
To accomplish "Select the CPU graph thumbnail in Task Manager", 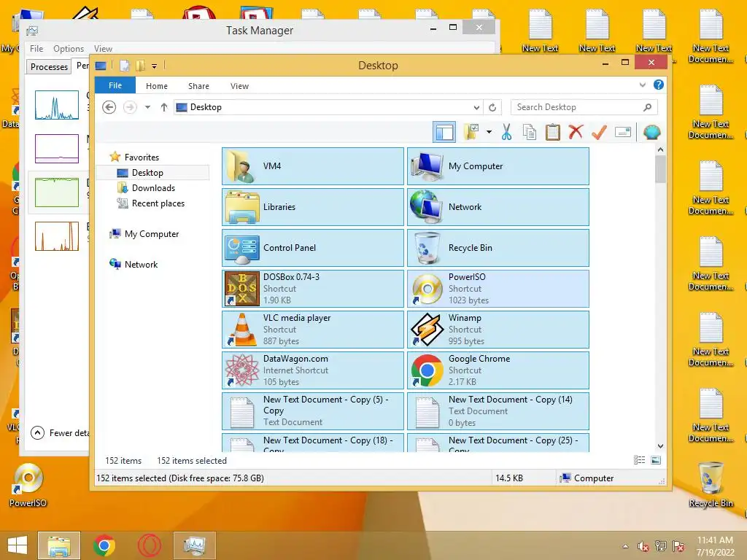I will point(57,105).
